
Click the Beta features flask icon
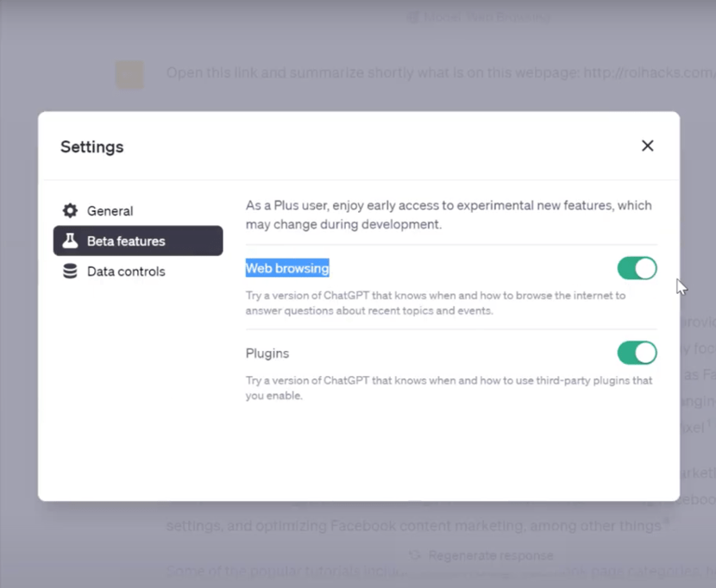pyautogui.click(x=70, y=241)
